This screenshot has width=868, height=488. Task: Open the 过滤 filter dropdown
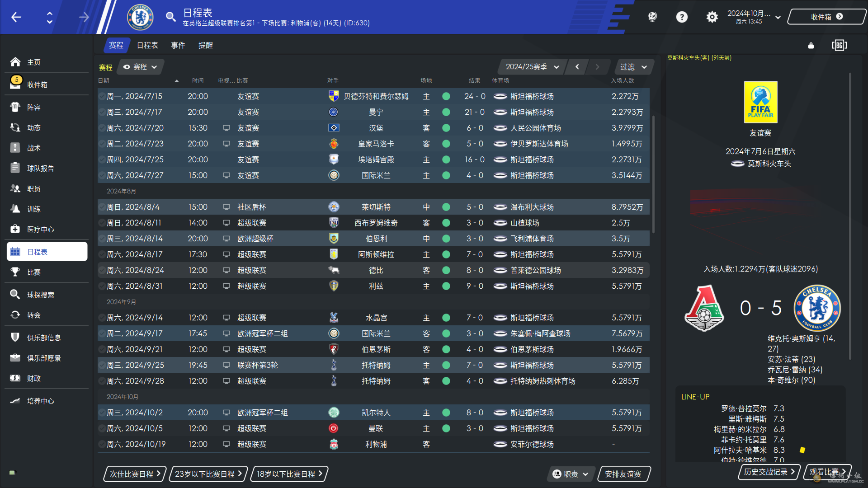coord(634,67)
